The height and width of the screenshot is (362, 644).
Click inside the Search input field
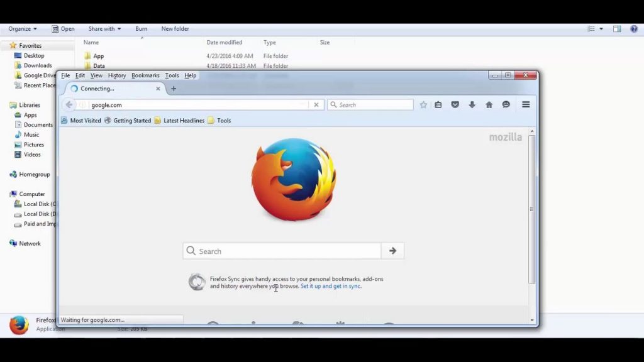tap(283, 250)
